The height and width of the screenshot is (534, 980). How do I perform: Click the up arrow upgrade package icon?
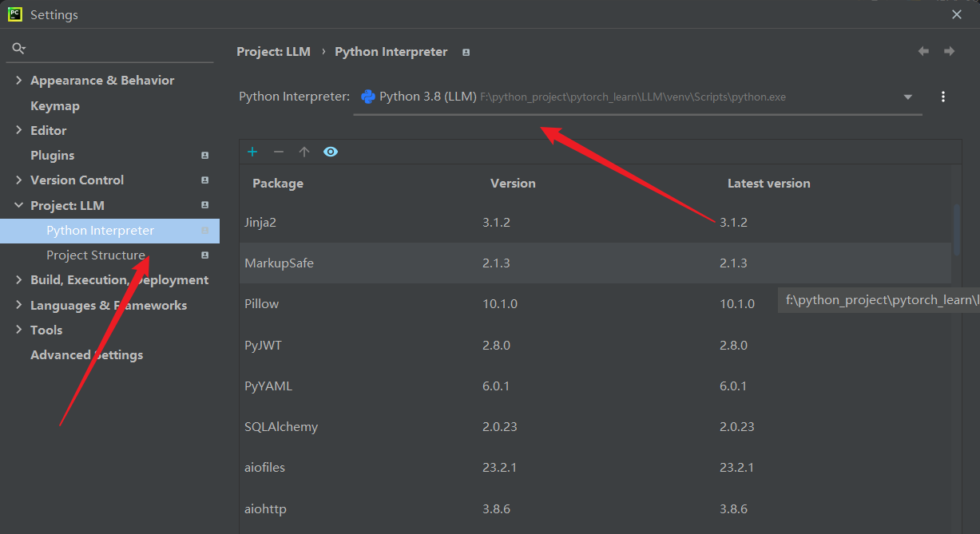tap(304, 152)
